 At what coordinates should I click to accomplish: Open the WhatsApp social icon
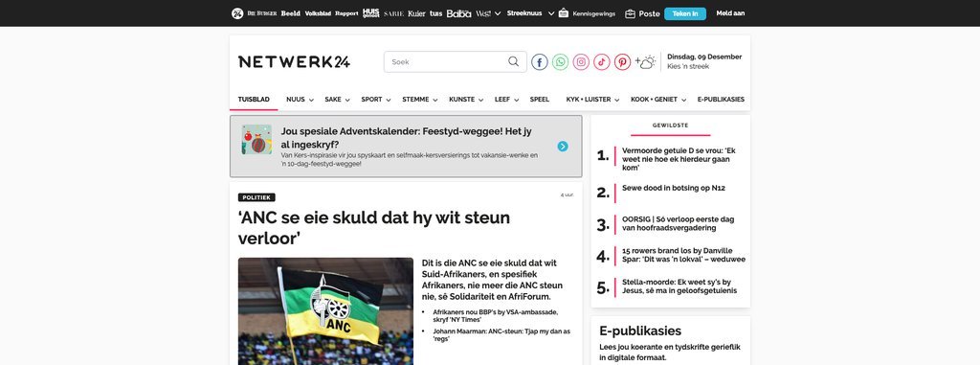[560, 62]
